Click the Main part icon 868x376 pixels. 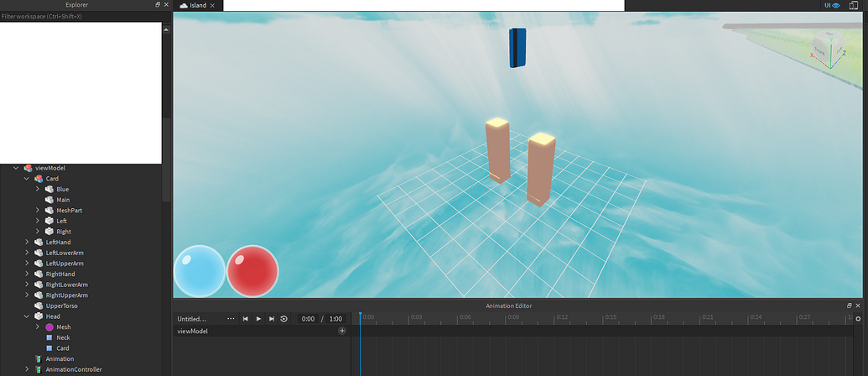49,200
